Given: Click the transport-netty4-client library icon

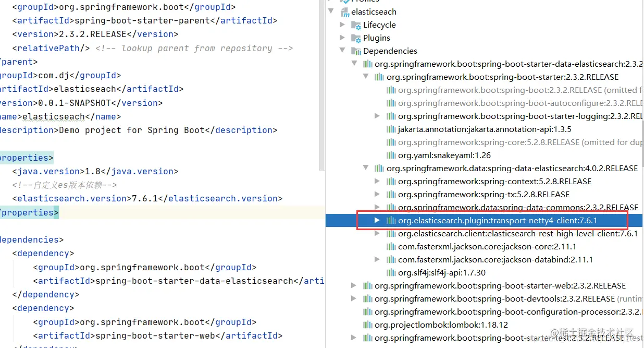Looking at the screenshot, I should tap(391, 220).
